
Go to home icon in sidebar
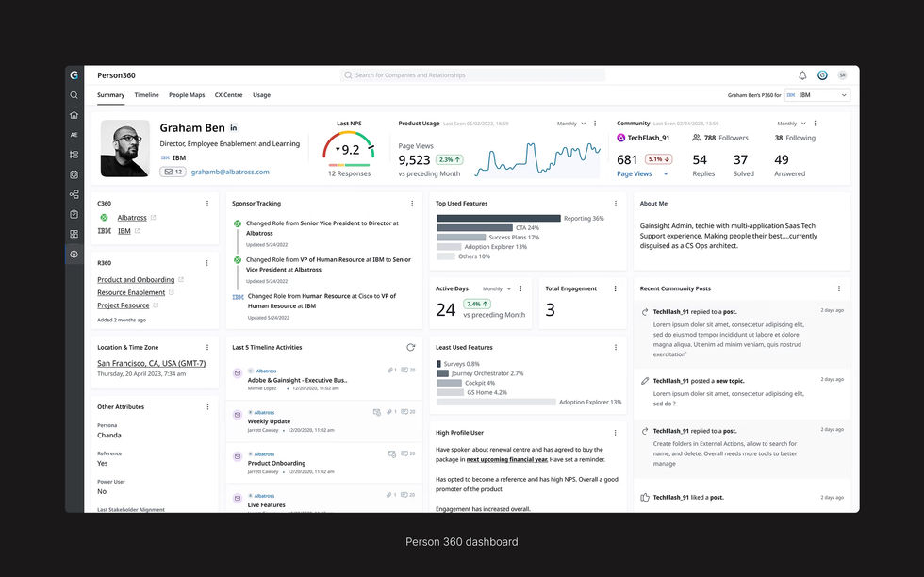coord(74,115)
